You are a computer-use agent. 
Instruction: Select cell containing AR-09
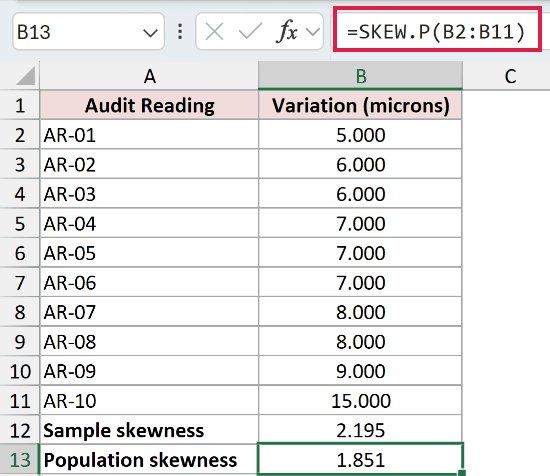149,371
